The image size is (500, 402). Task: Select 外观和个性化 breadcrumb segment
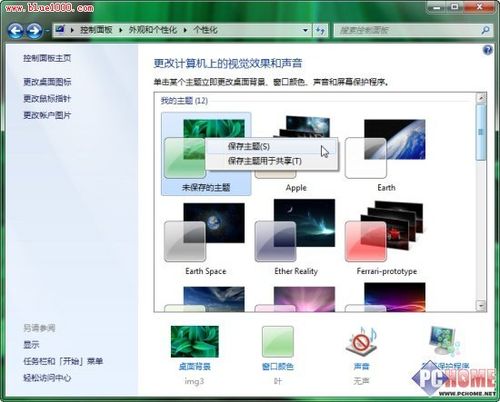coord(153,30)
